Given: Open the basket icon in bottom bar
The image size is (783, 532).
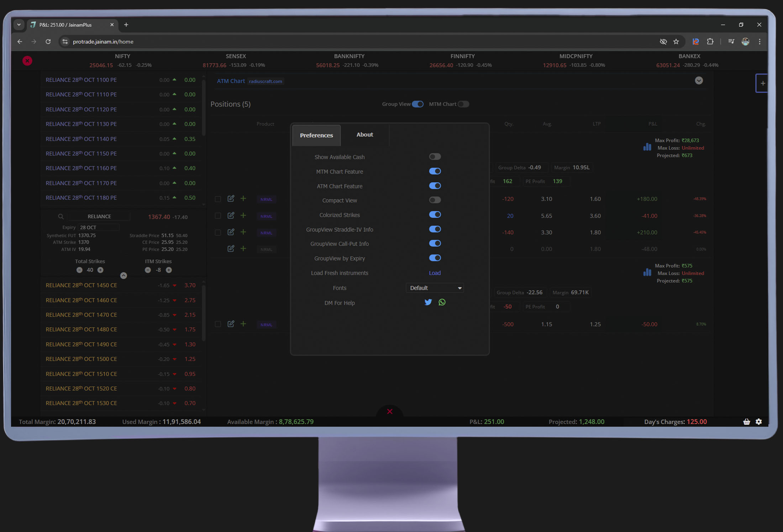Looking at the screenshot, I should pos(746,422).
